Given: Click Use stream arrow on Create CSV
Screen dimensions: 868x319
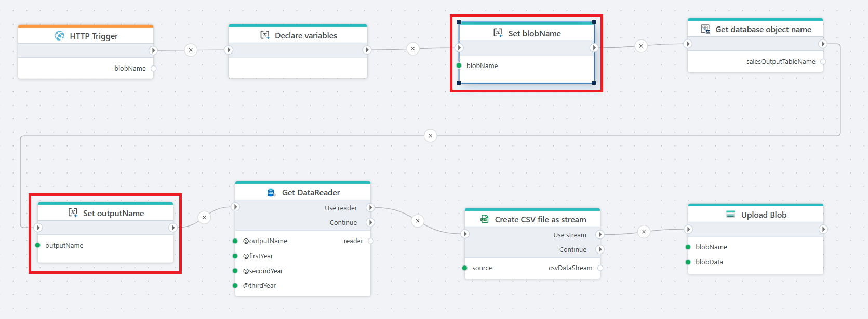Looking at the screenshot, I should pos(600,235).
